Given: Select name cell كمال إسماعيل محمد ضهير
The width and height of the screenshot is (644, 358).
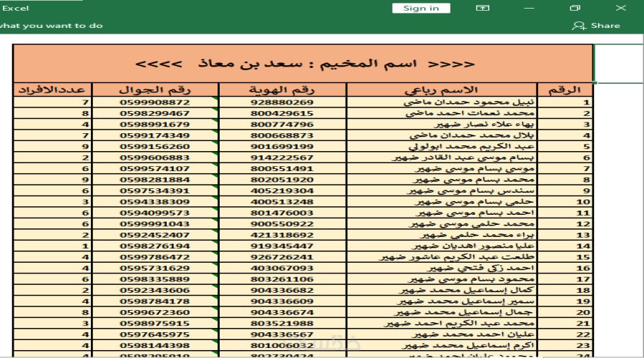Looking at the screenshot, I should click(441, 290).
